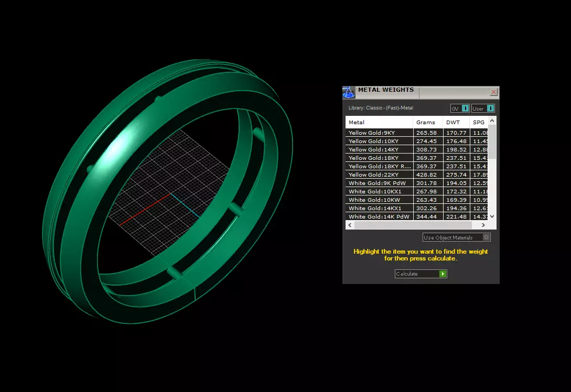Click grams value 428.82
Screen dimensions: 571x392
[x=426, y=175]
